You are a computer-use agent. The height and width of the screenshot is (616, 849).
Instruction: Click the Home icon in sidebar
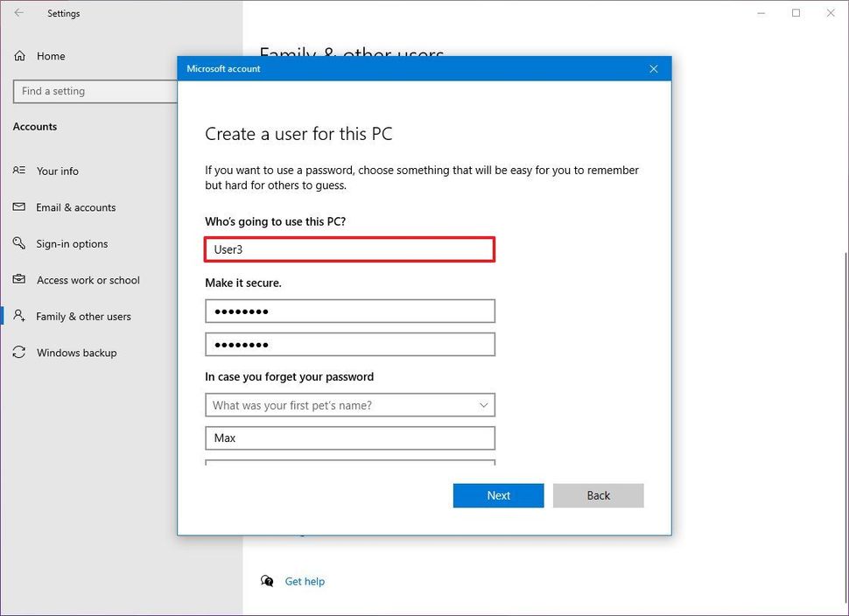[19, 56]
